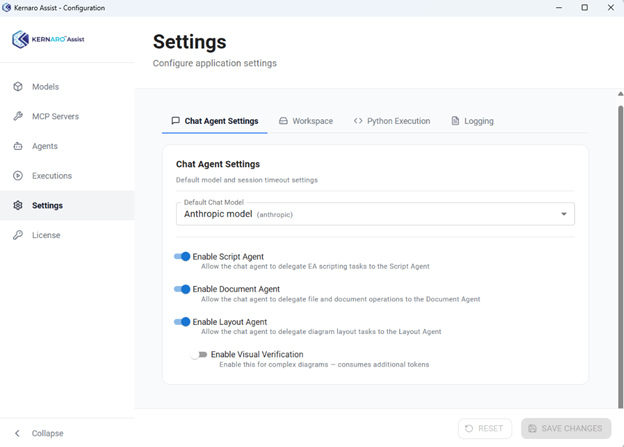Click the Reset circular arrow icon
The image size is (624, 447).
(469, 428)
